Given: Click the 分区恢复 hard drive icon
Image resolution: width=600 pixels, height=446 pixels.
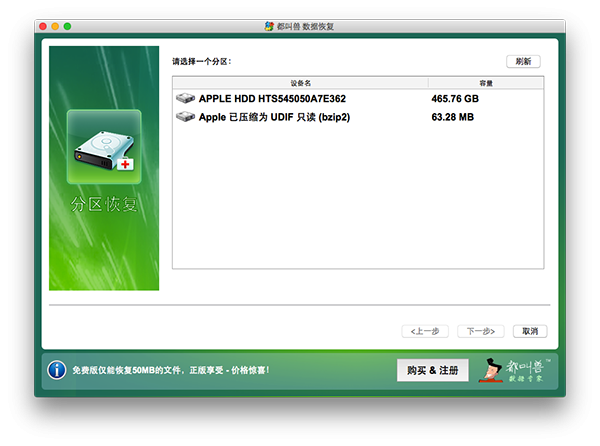Looking at the screenshot, I should point(104,147).
